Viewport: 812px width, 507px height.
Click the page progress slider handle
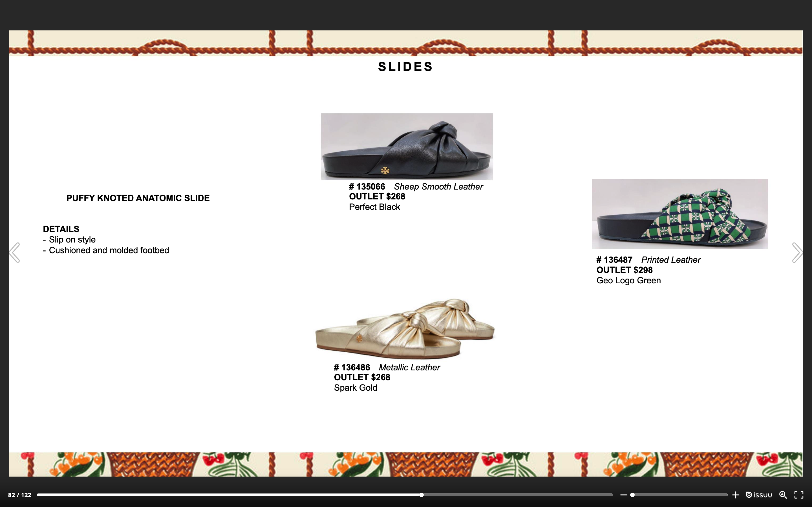tap(422, 495)
